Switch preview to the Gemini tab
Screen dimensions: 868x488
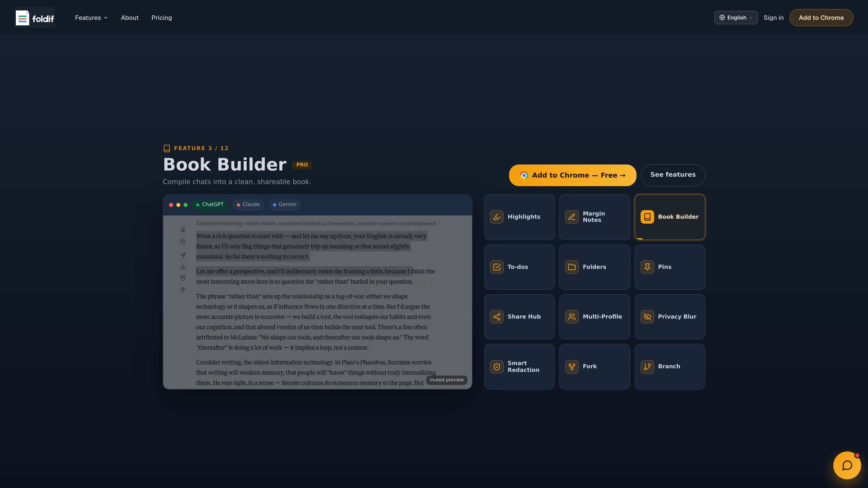coord(285,204)
